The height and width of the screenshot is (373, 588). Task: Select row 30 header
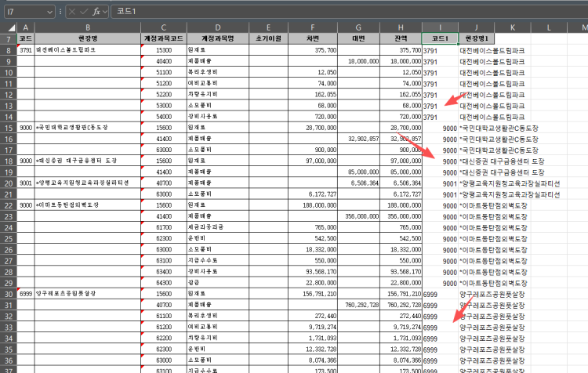[8, 293]
